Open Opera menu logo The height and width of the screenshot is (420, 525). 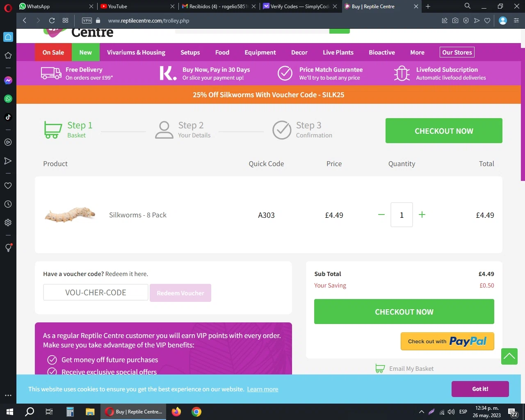(x=8, y=7)
